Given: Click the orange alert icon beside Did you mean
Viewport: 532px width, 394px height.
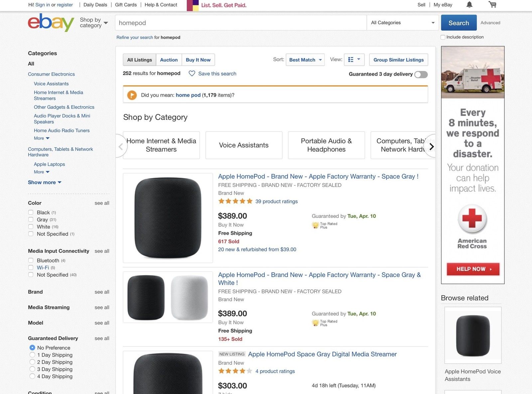Looking at the screenshot, I should [x=132, y=95].
